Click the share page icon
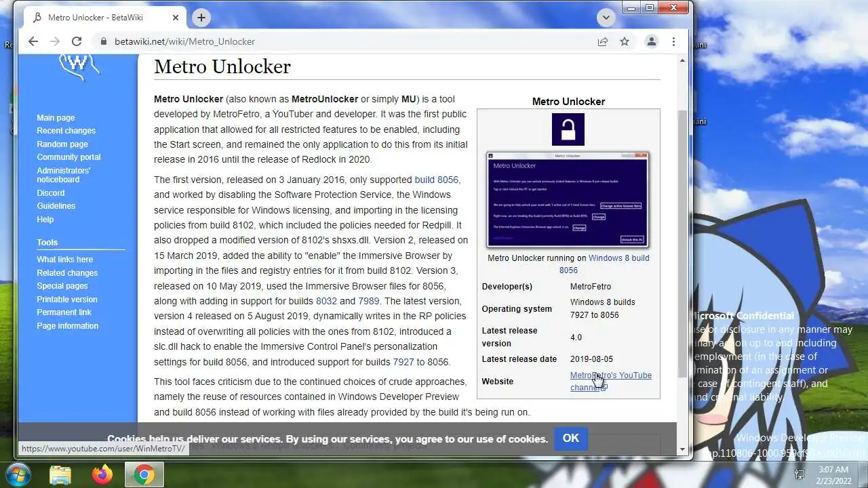 click(603, 41)
